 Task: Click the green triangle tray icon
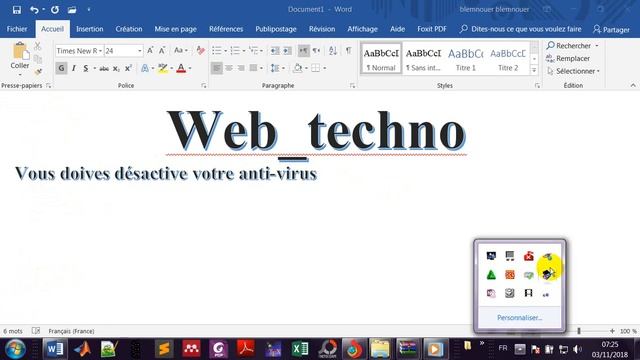coord(491,275)
